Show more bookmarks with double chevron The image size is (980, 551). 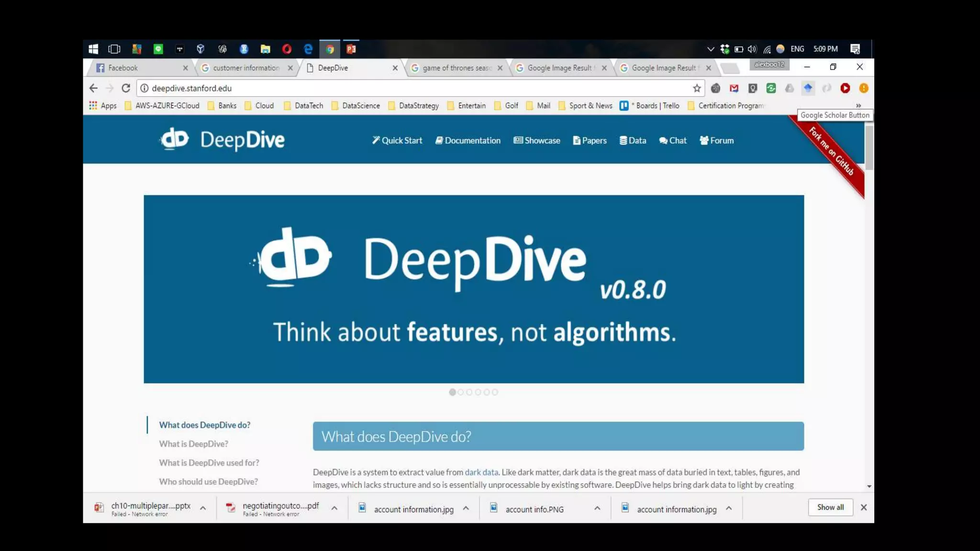point(858,106)
